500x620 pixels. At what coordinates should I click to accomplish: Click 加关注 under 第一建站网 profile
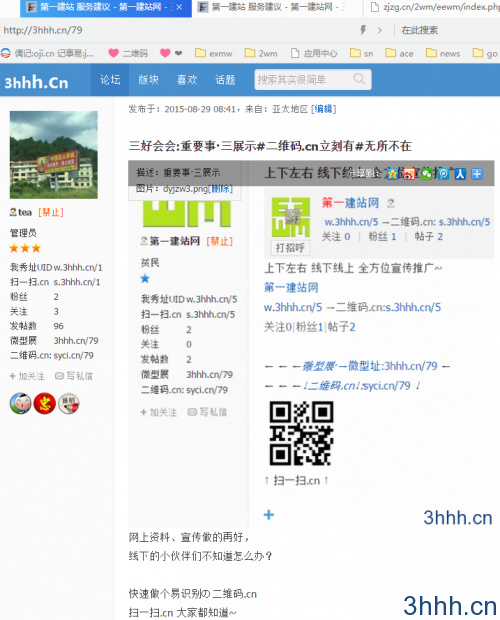pos(159,412)
